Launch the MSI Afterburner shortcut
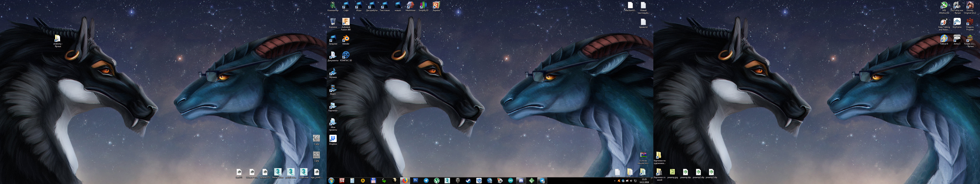The image size is (980, 184). click(944, 5)
